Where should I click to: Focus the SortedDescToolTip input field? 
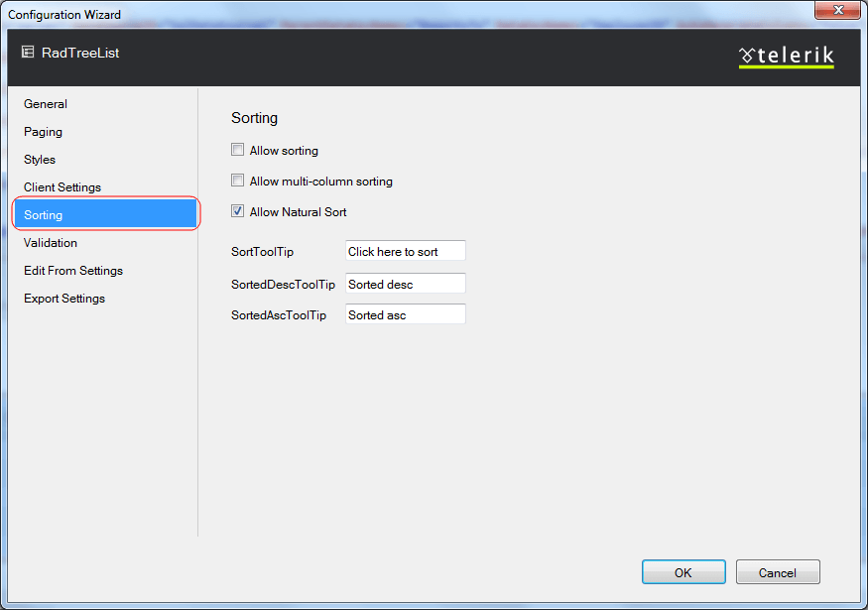point(405,284)
